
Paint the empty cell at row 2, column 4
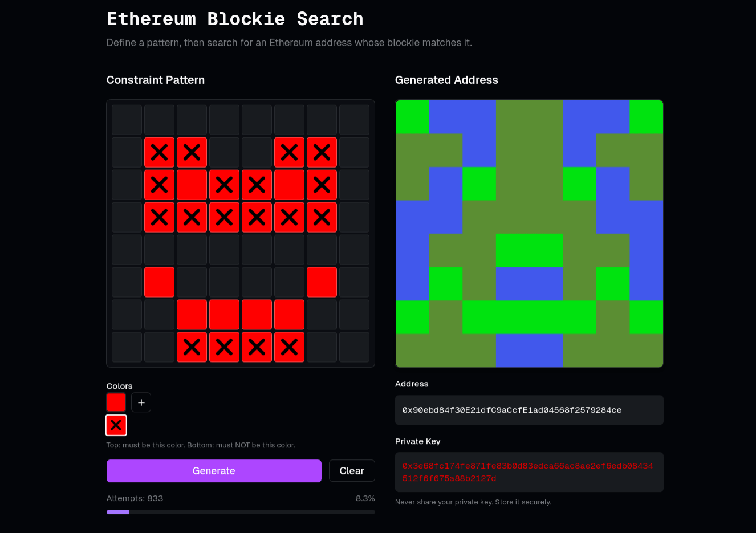(x=224, y=152)
